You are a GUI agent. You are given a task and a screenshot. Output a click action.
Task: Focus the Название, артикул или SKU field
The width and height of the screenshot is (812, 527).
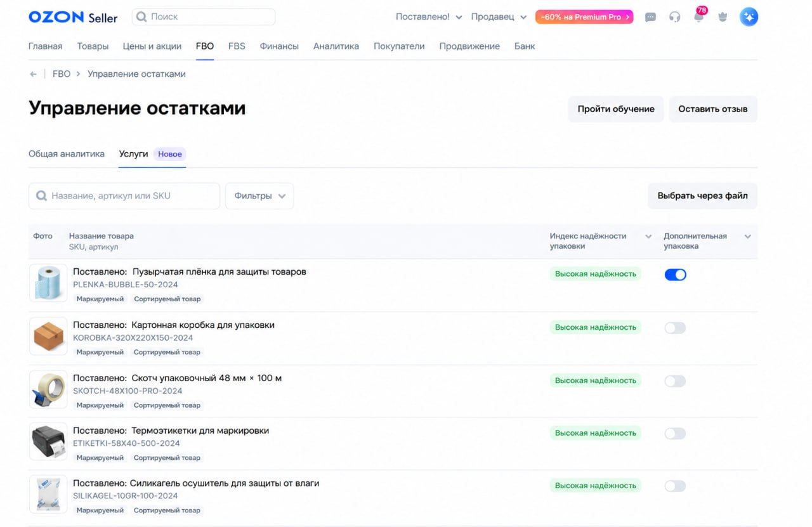124,196
